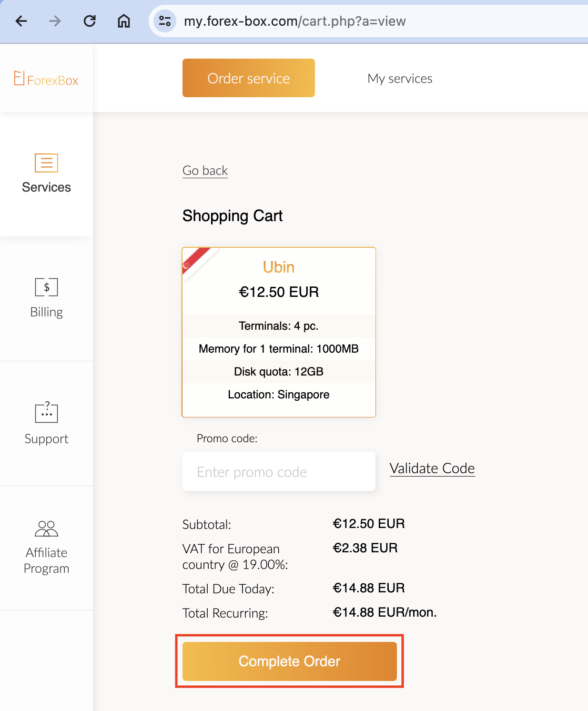Click the address bar URL
The width and height of the screenshot is (588, 711).
[294, 21]
